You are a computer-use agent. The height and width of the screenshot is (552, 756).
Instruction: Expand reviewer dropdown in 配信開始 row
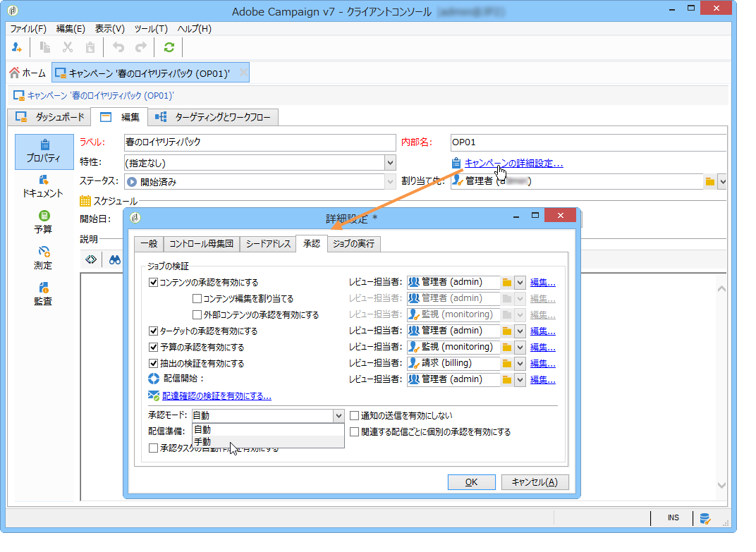click(520, 380)
